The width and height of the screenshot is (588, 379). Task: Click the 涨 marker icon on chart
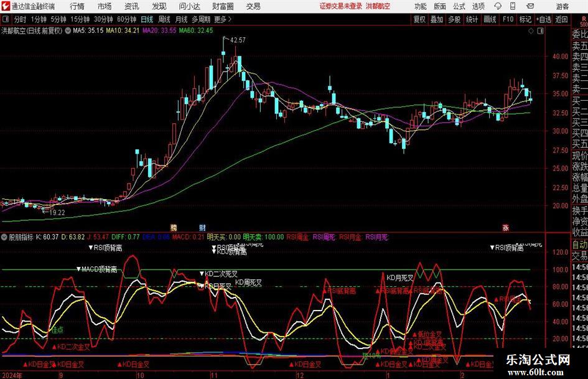coord(505,227)
